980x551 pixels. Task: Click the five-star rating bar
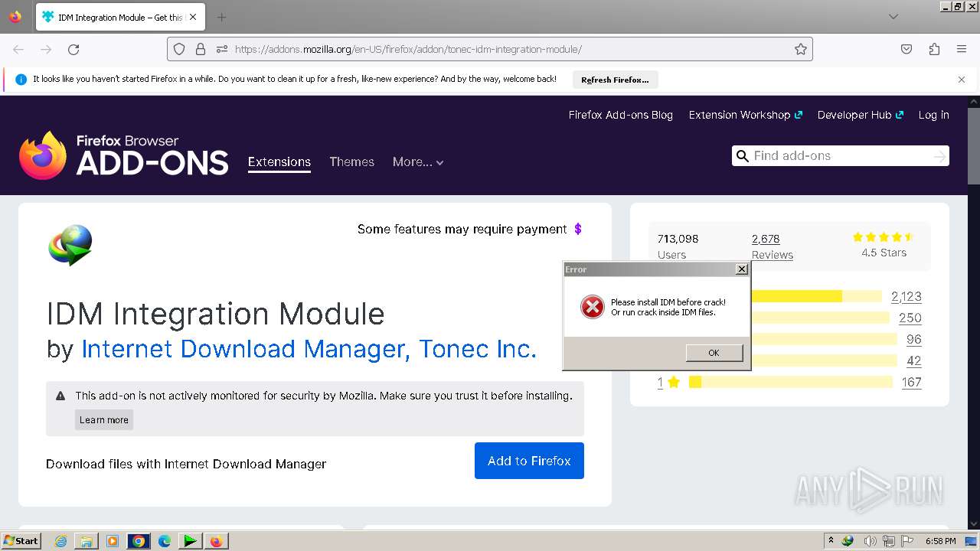(817, 296)
